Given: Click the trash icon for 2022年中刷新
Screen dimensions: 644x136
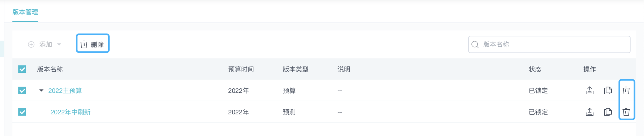Looking at the screenshot, I should tap(626, 112).
